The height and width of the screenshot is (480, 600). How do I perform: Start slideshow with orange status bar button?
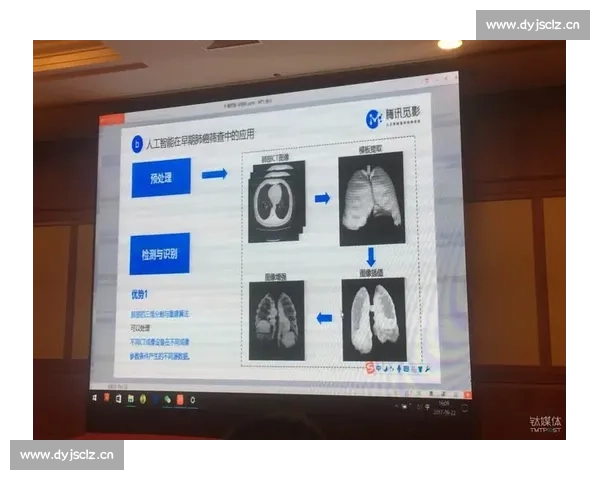pos(467,395)
